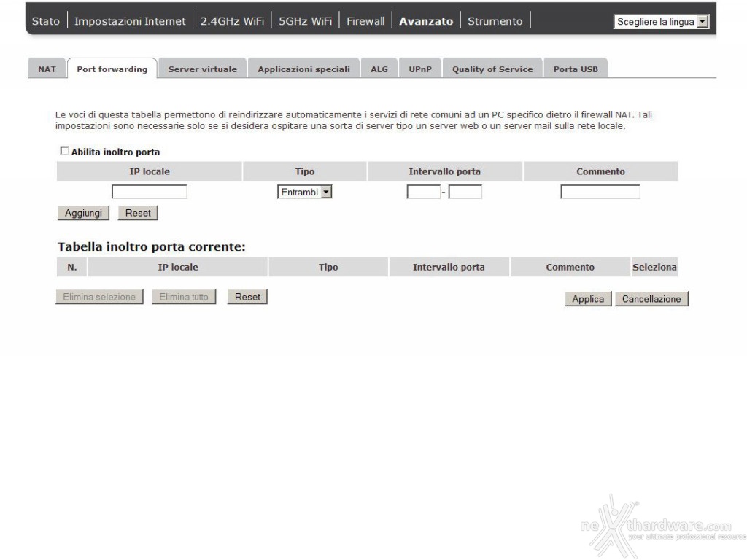Click the Applica button

[588, 298]
